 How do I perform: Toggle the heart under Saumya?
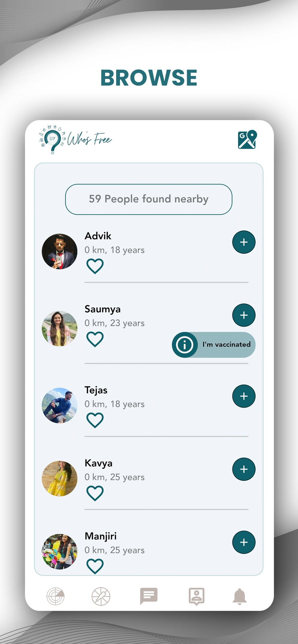tap(95, 339)
